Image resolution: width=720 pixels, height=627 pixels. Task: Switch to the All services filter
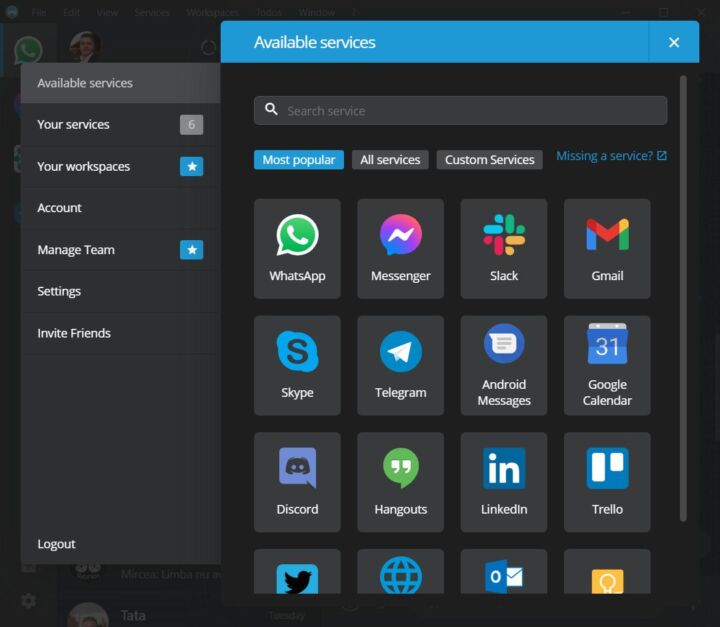(390, 160)
